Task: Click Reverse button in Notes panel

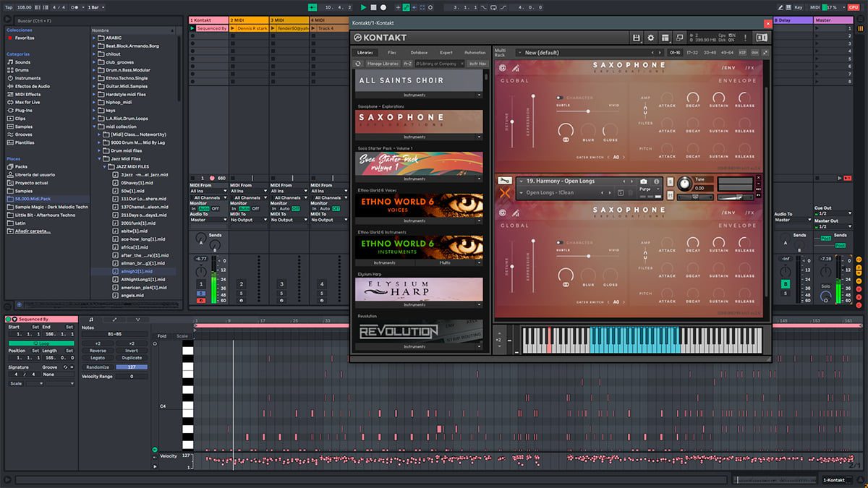Action: (98, 351)
